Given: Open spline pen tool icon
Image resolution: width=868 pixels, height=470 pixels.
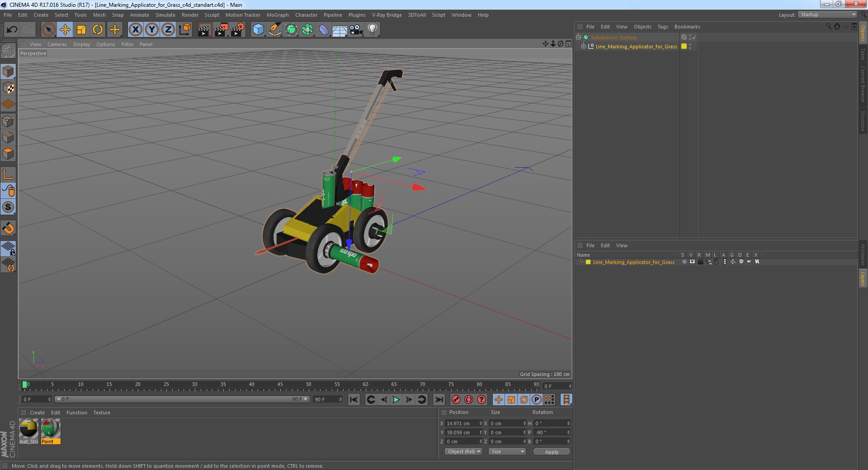Looking at the screenshot, I should [x=274, y=30].
